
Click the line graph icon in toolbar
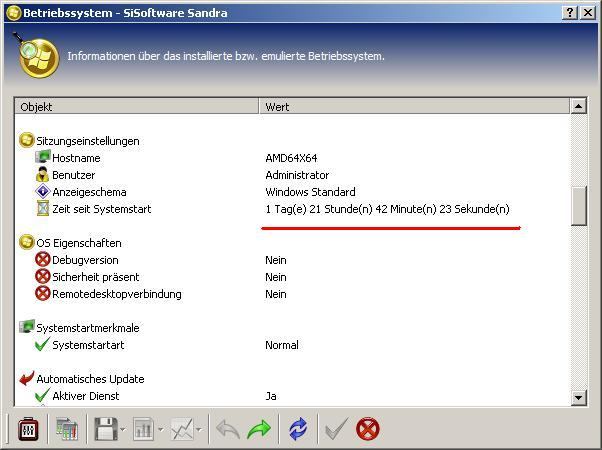pyautogui.click(x=182, y=429)
